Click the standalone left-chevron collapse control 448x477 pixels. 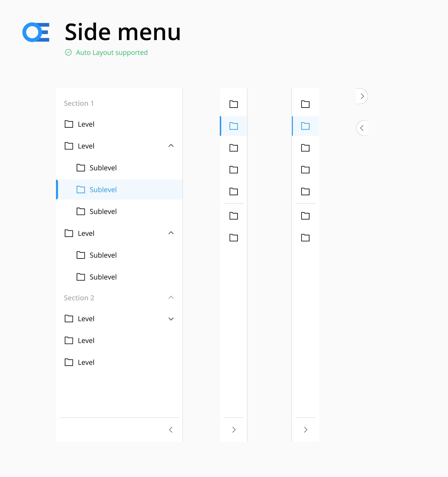[362, 128]
